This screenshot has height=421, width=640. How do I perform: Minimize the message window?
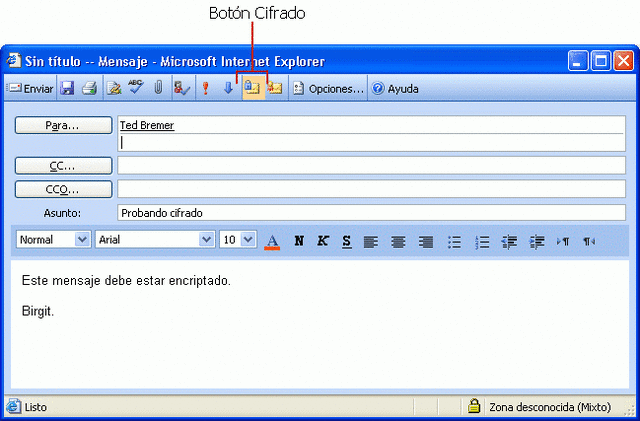tap(578, 61)
